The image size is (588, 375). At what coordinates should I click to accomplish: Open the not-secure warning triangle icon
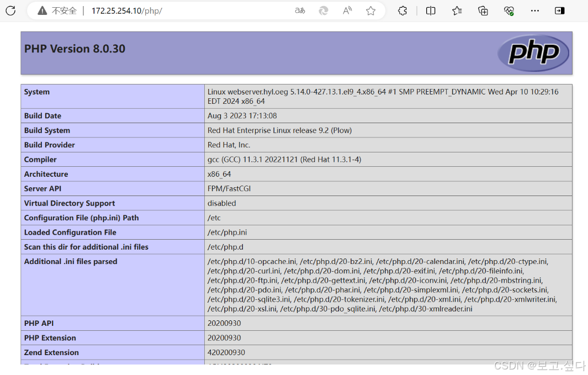coord(43,11)
